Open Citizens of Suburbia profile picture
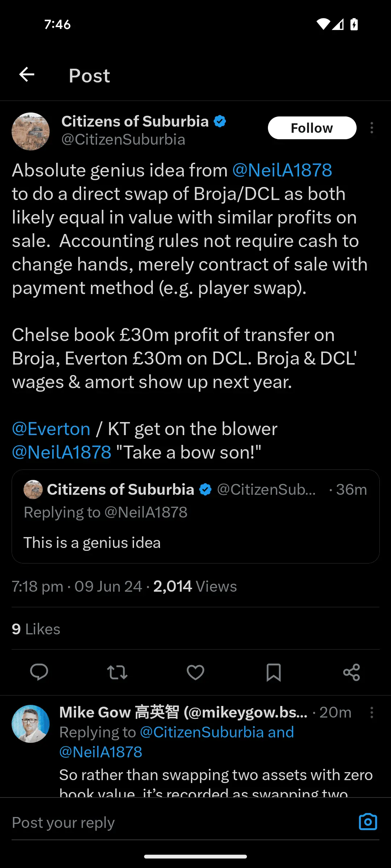The image size is (391, 868). [x=31, y=131]
